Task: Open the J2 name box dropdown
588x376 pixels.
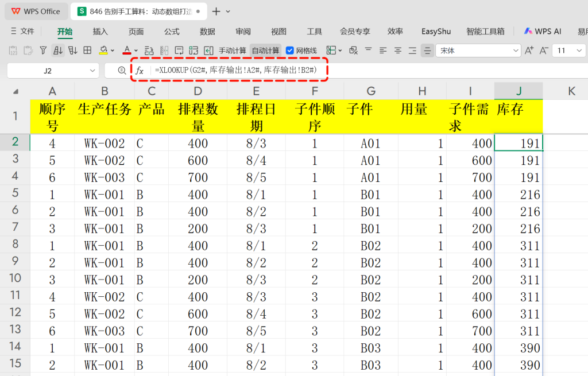Action: (x=92, y=71)
